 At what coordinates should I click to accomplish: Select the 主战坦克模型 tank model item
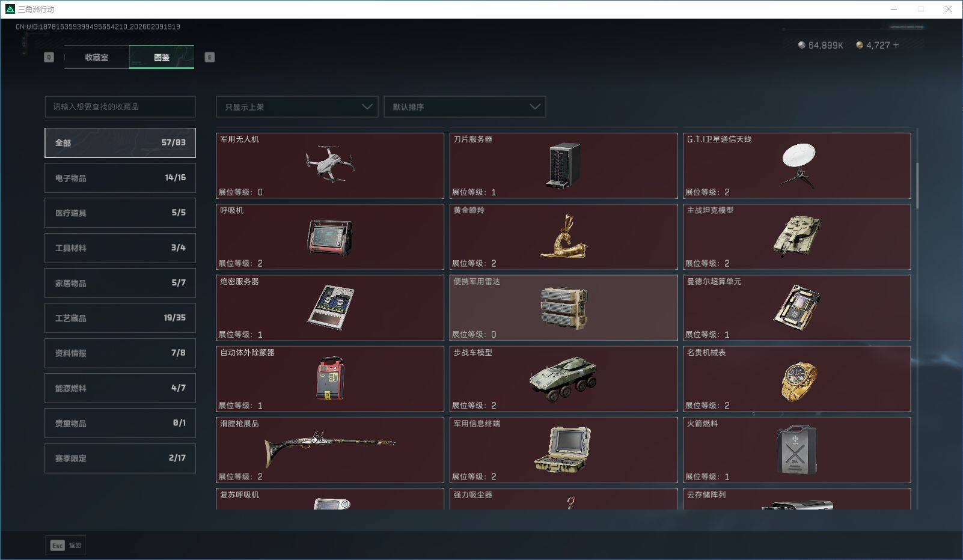[x=796, y=237]
